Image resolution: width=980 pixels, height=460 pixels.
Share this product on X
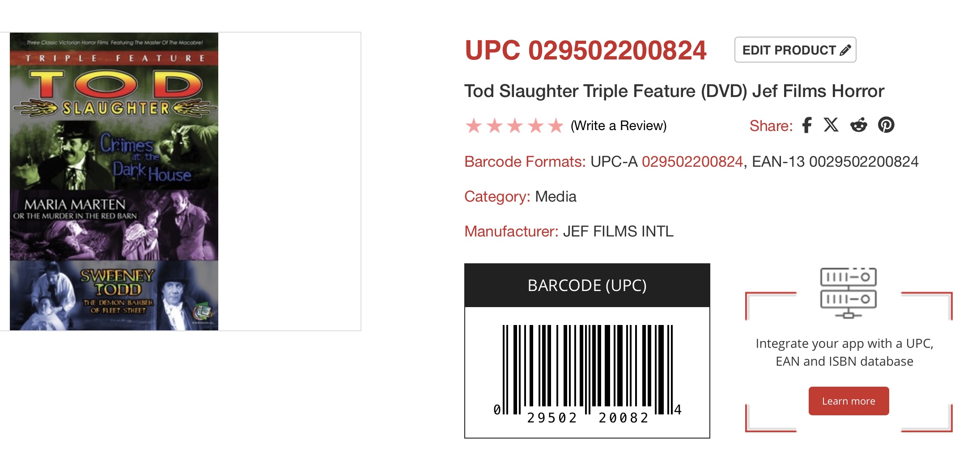(831, 125)
